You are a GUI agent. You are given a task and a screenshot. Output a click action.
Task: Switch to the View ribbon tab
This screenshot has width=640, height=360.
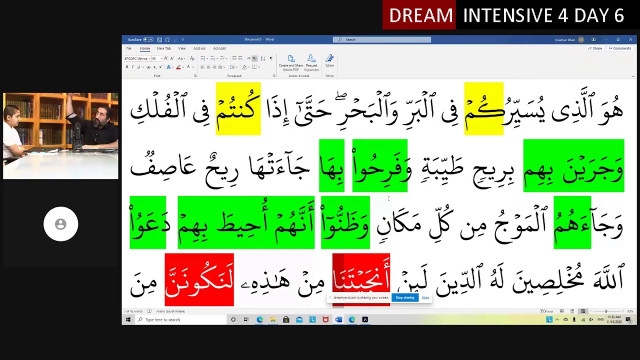coord(182,49)
